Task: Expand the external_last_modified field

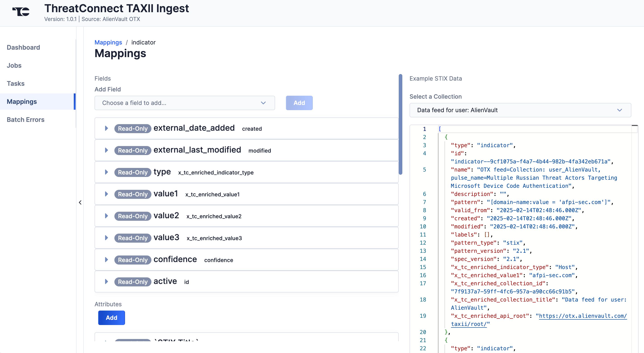Action: pyautogui.click(x=107, y=150)
